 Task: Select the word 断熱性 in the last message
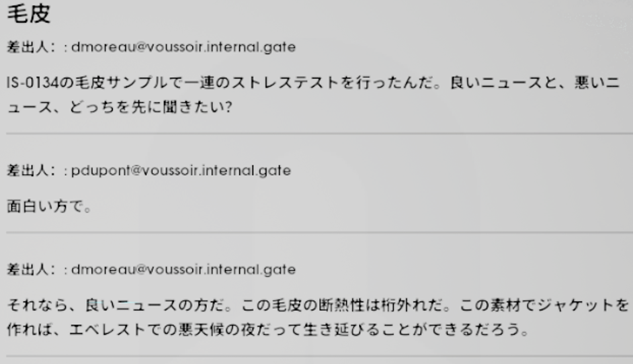pos(342,305)
